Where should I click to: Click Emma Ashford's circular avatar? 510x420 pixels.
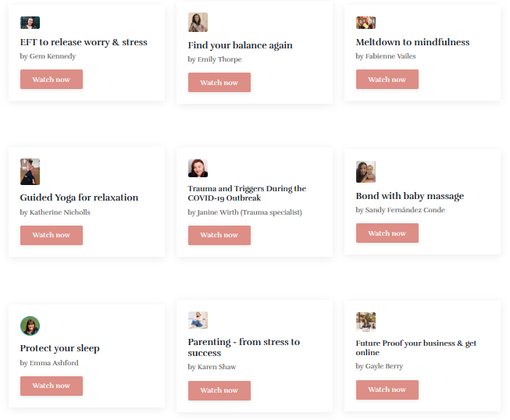(30, 326)
